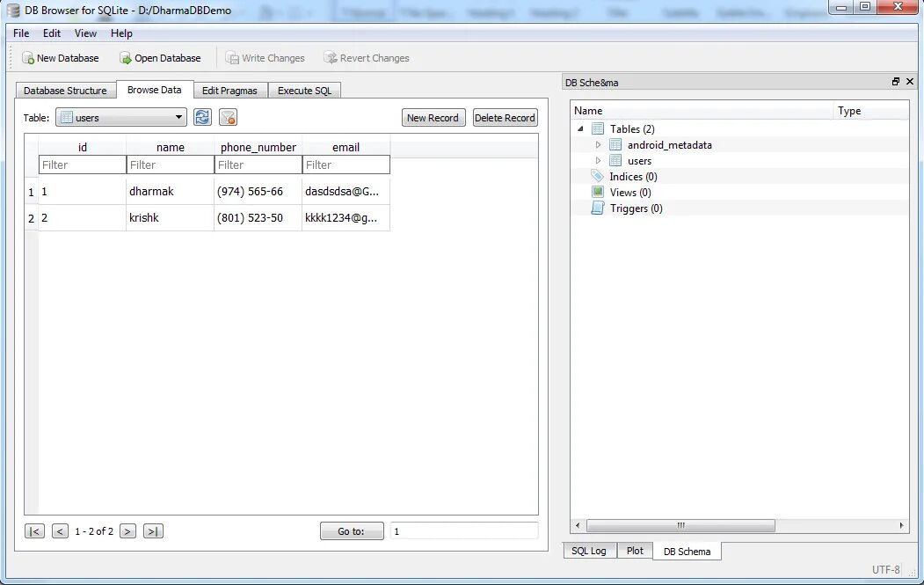Go to the next records page
Image resolution: width=924 pixels, height=585 pixels.
(x=127, y=531)
